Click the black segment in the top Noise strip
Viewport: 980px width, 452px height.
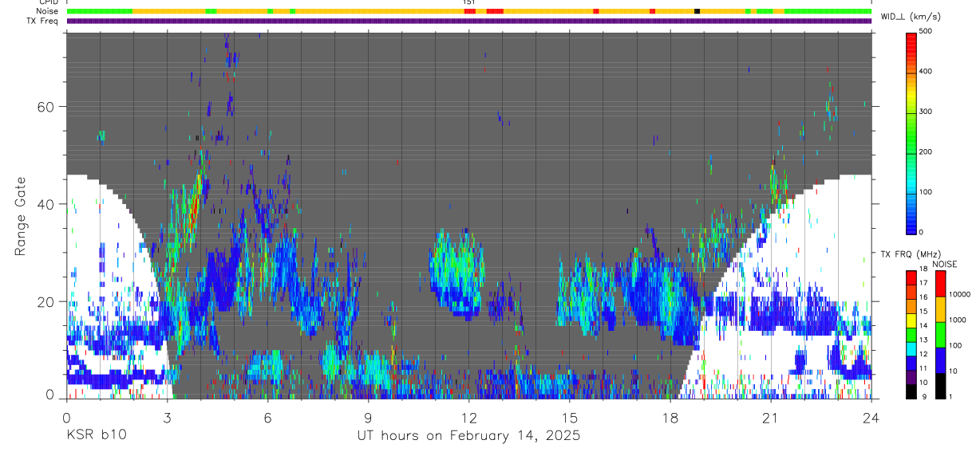(697, 11)
